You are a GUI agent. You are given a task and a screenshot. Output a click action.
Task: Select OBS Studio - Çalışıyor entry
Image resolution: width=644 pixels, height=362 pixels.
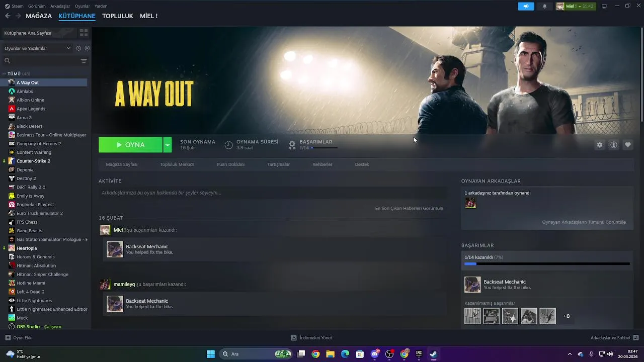39,327
